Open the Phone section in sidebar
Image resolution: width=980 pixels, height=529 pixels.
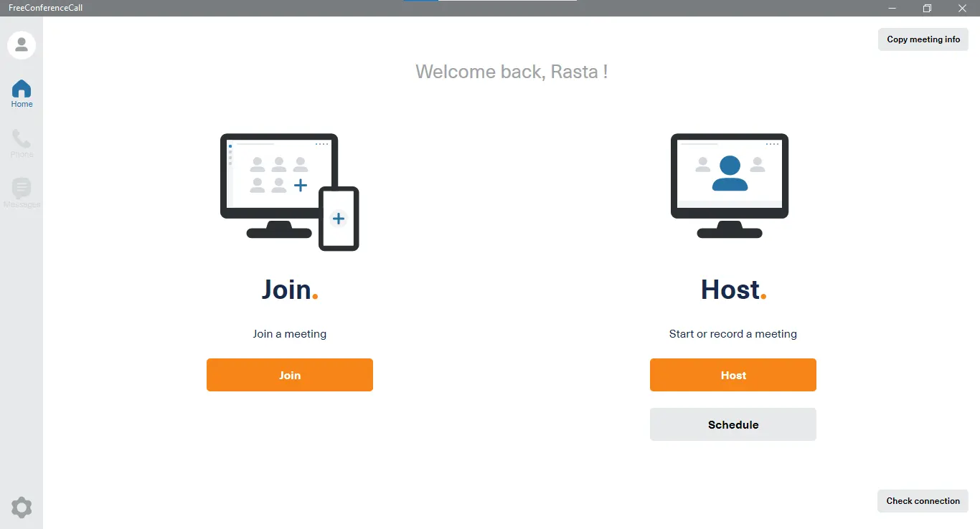point(22,144)
